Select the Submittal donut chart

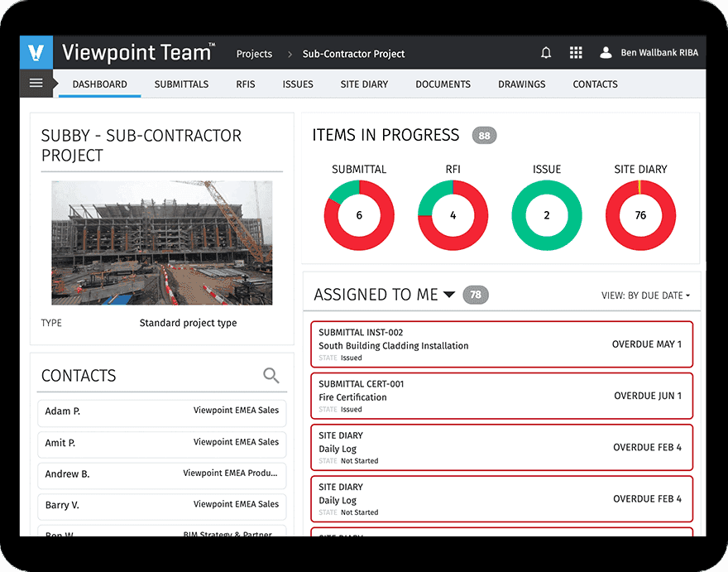click(x=359, y=214)
